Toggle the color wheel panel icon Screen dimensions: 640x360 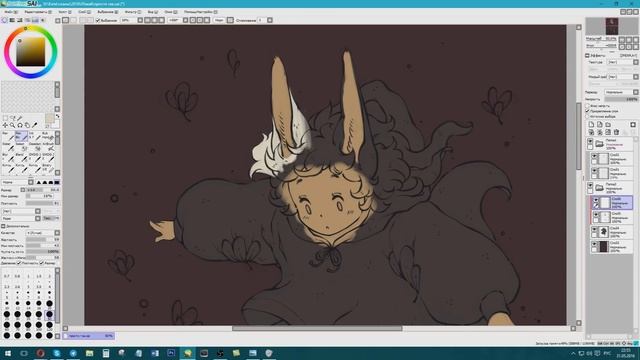(4, 20)
